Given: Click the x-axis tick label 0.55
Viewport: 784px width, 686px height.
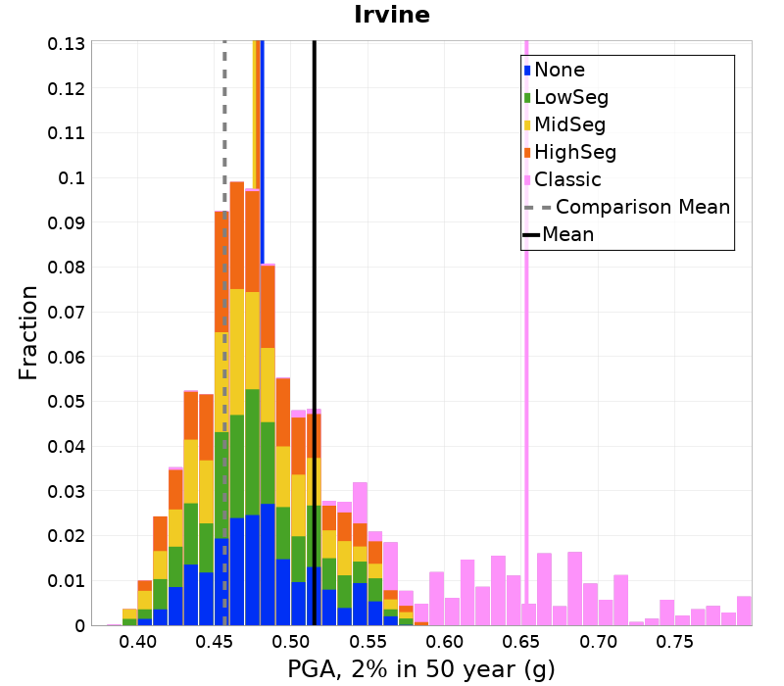Looking at the screenshot, I should click(367, 642).
